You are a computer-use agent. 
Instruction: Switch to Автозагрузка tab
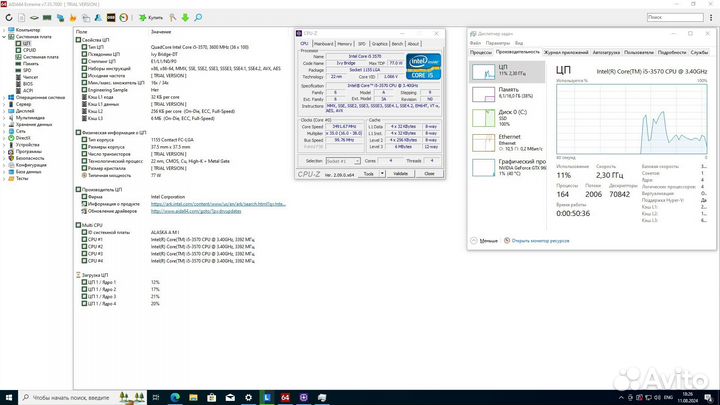(x=606, y=52)
